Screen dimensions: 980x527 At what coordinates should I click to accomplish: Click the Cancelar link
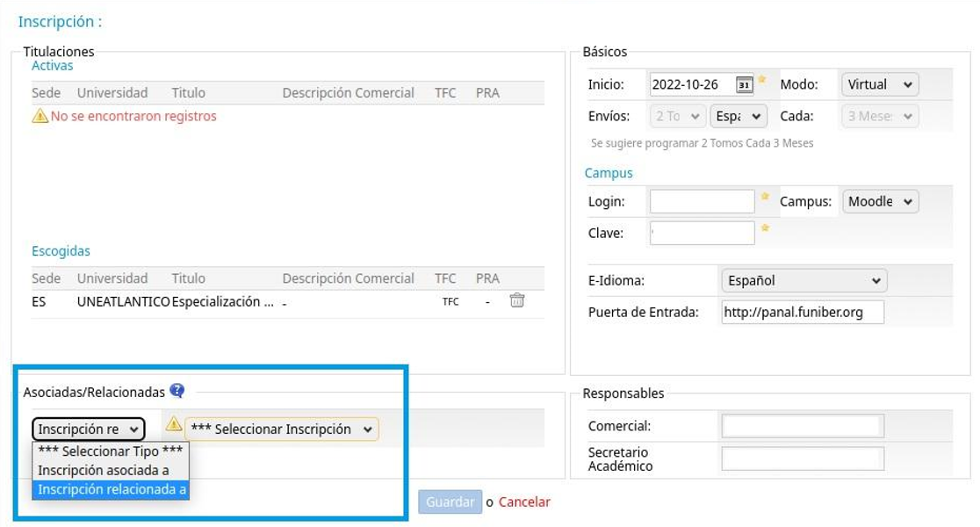524,502
